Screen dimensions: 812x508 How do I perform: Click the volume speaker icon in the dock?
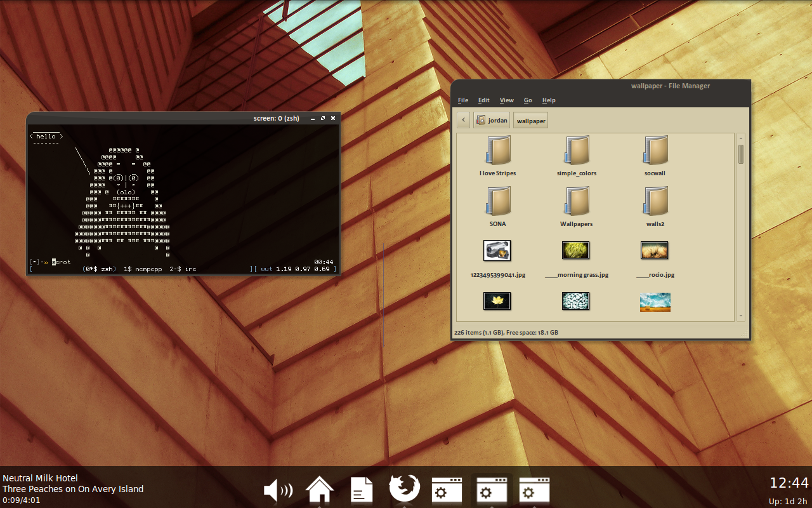coord(278,490)
